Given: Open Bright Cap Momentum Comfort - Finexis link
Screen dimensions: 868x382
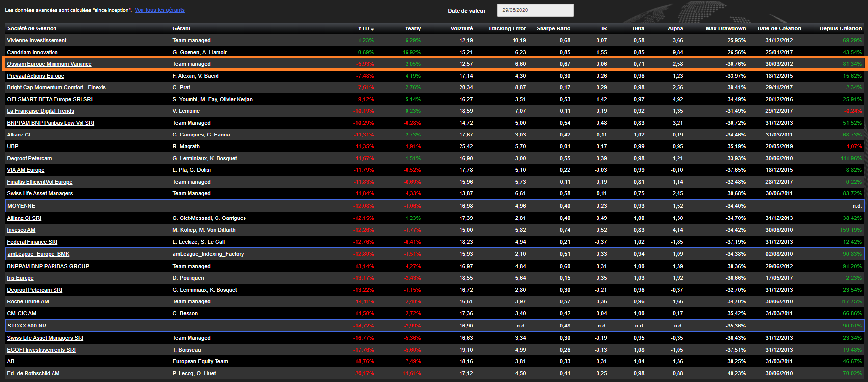Looking at the screenshot, I should pyautogui.click(x=56, y=87).
